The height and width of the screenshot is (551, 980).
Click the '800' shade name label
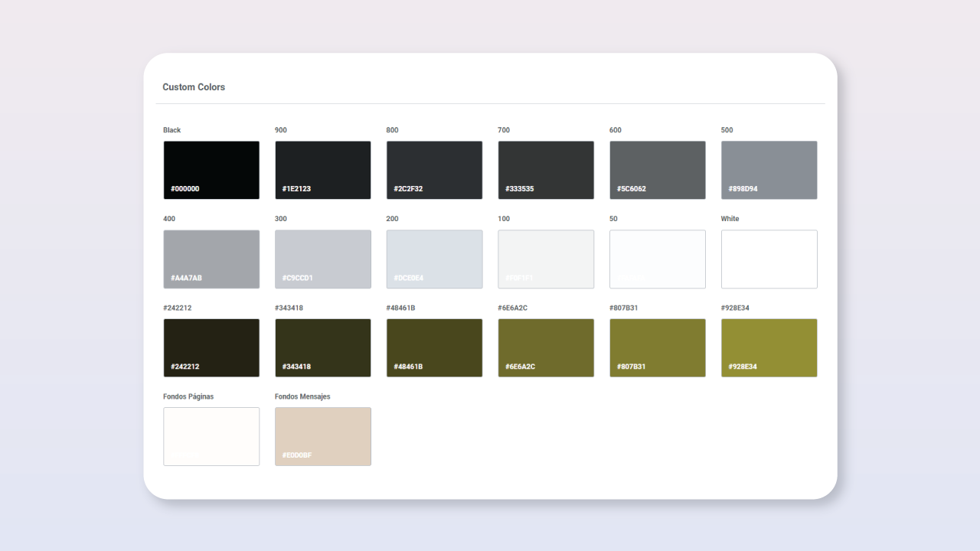pyautogui.click(x=393, y=130)
